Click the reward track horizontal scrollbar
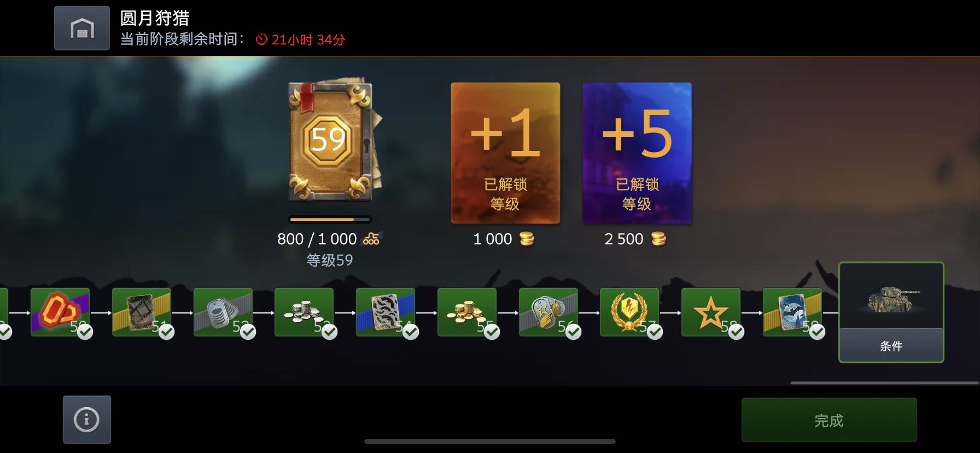The height and width of the screenshot is (453, 980). coord(884,383)
